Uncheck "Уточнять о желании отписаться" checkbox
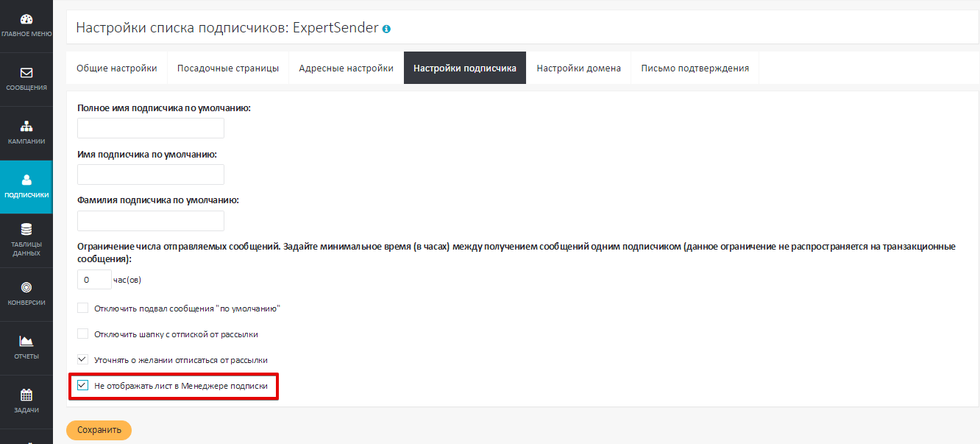 [x=83, y=359]
